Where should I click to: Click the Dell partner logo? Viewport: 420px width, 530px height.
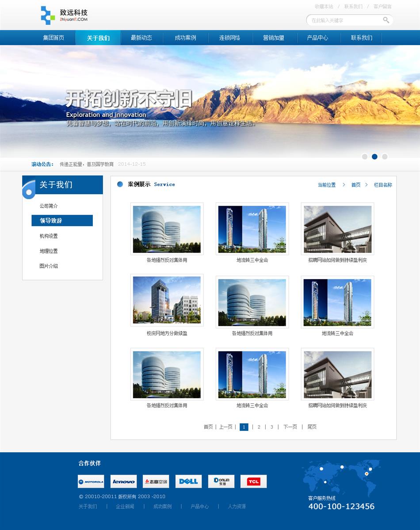pyautogui.click(x=188, y=481)
